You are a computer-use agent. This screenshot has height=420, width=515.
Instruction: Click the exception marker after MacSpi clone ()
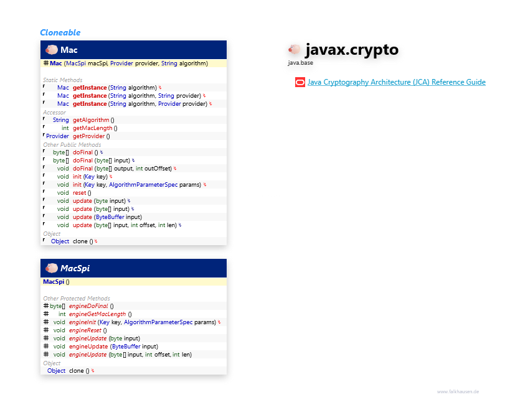click(93, 371)
